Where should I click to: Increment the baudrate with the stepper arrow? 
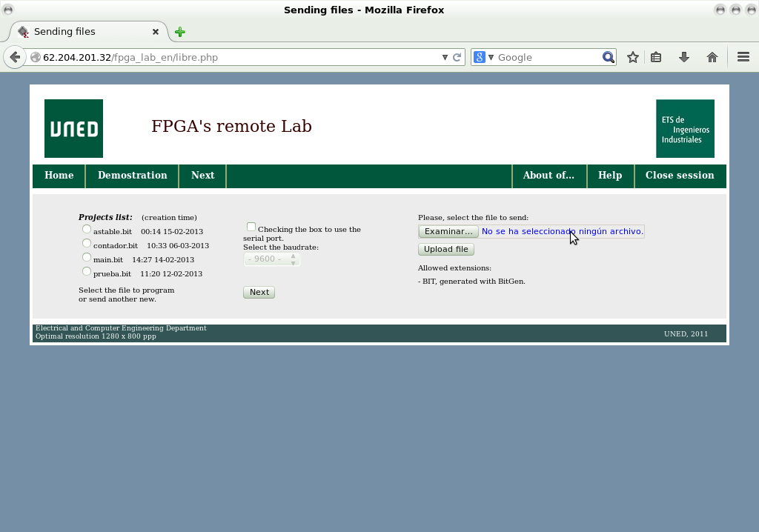[294, 256]
